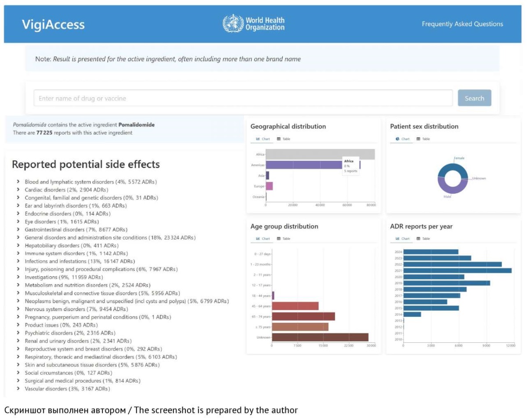Image resolution: width=527 pixels, height=420 pixels.
Task: Click the VigiAccess title
Action: pos(53,25)
